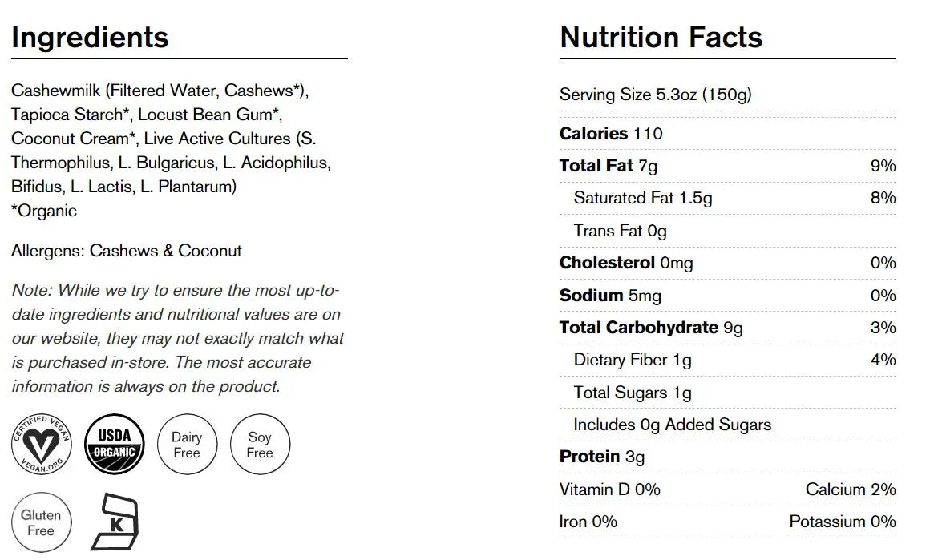Select the Ingredients heading
This screenshot has width=930, height=560.
click(x=90, y=37)
